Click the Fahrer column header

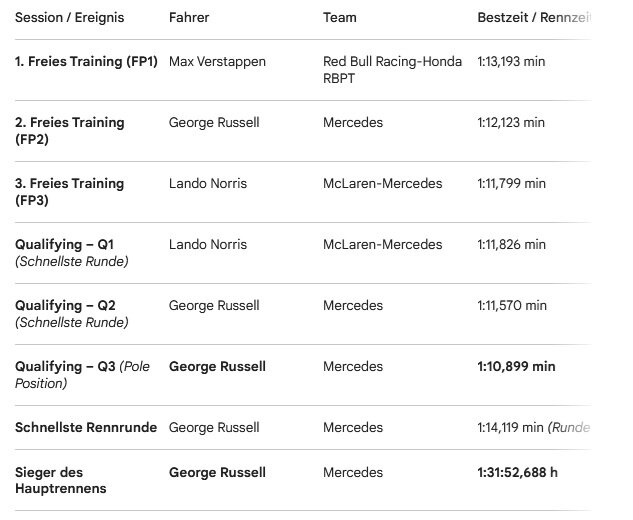pos(189,17)
